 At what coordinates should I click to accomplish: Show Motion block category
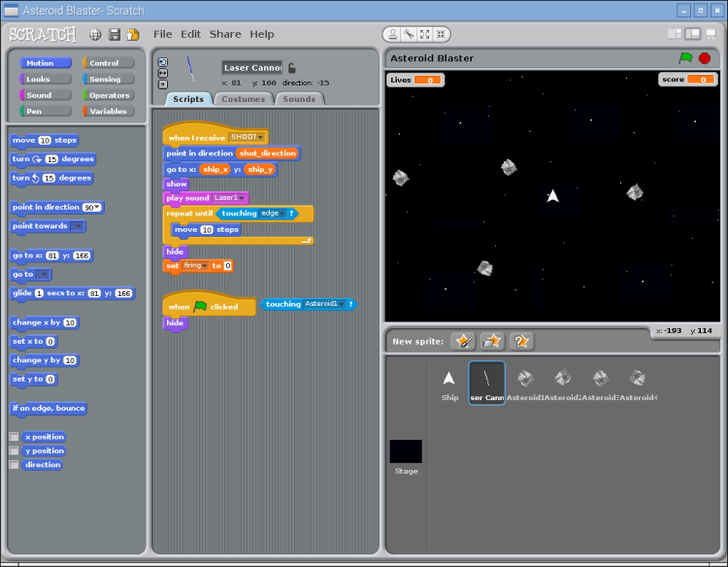pyautogui.click(x=46, y=63)
